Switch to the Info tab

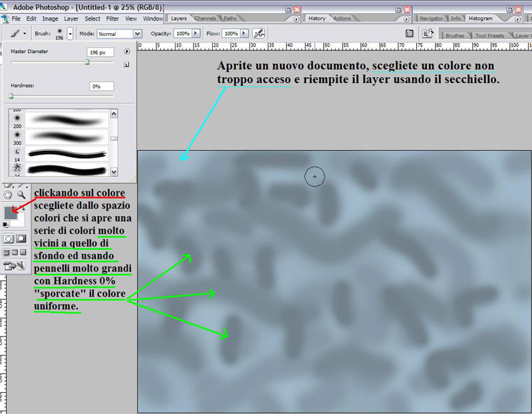[x=456, y=19]
